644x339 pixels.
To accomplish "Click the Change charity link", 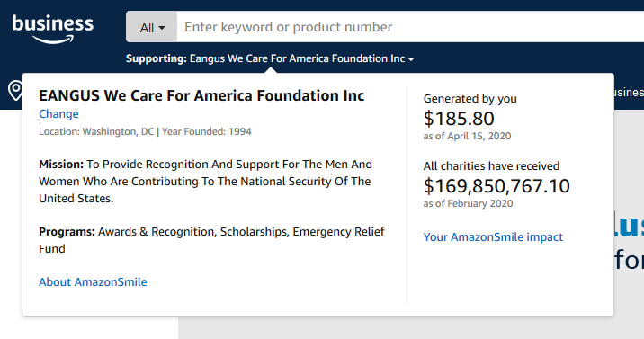I will tap(58, 113).
